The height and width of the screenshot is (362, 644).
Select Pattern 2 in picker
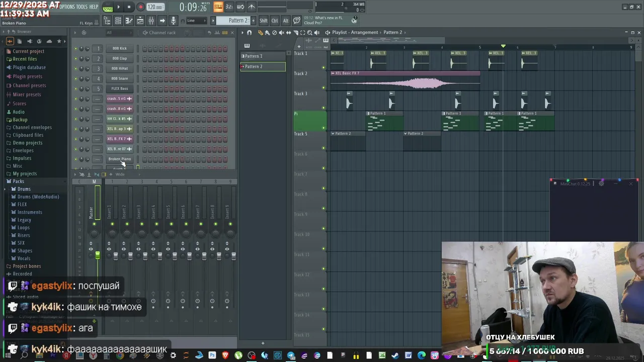coord(263,66)
